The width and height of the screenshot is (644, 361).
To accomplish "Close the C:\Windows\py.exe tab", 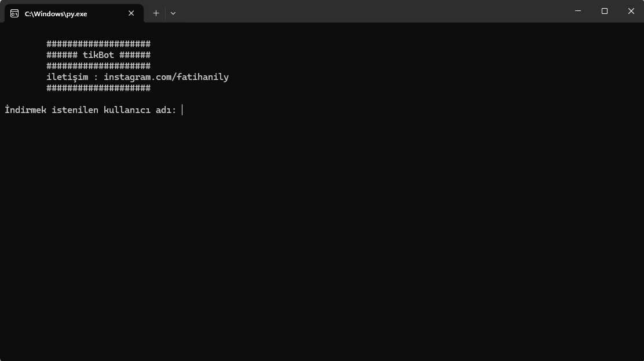I will [131, 13].
